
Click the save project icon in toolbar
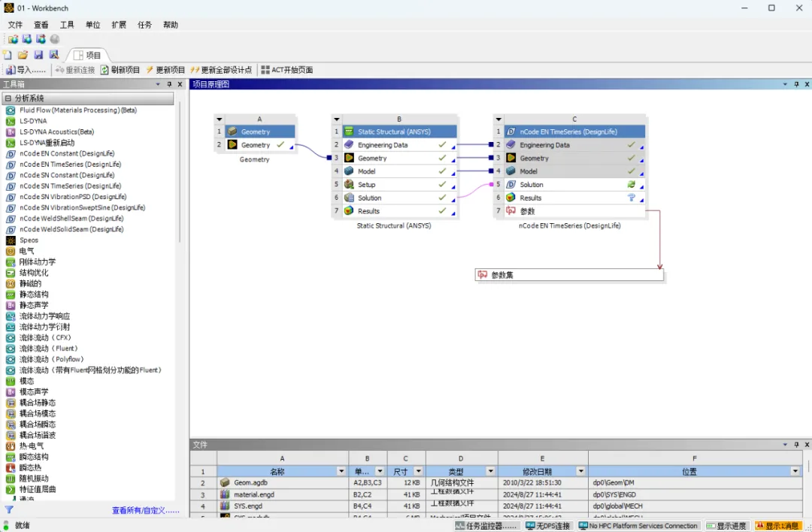coord(38,54)
